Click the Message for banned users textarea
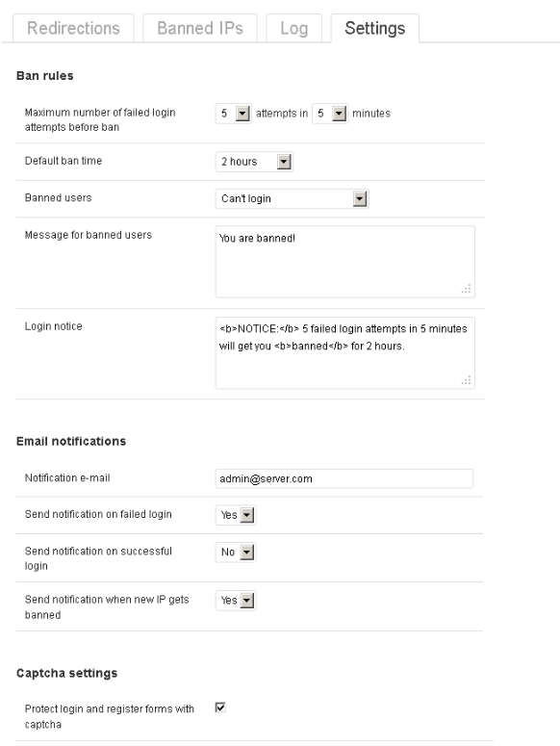 click(344, 262)
